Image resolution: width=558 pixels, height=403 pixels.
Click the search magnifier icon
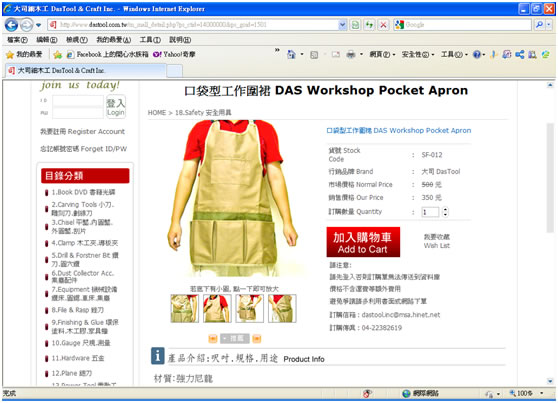pyautogui.click(x=539, y=25)
